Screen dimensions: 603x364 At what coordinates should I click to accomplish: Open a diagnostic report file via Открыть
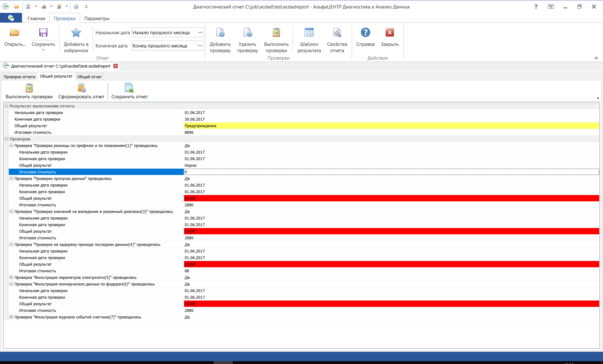[x=14, y=37]
